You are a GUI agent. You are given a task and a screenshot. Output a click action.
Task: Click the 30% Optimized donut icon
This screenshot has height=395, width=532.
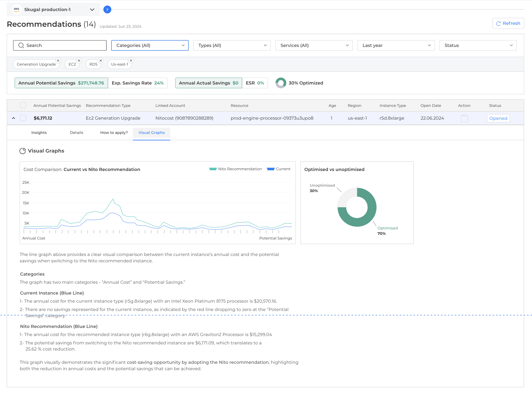[281, 83]
